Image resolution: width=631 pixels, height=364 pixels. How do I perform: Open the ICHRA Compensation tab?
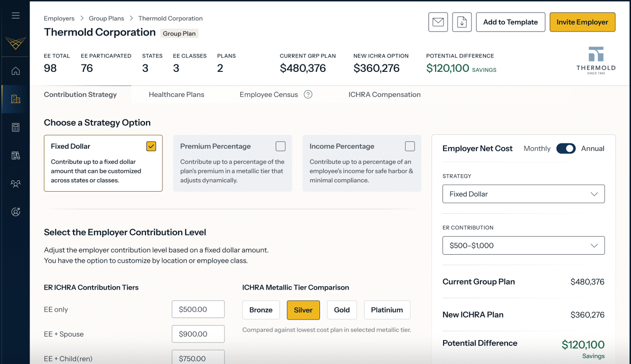(x=384, y=94)
